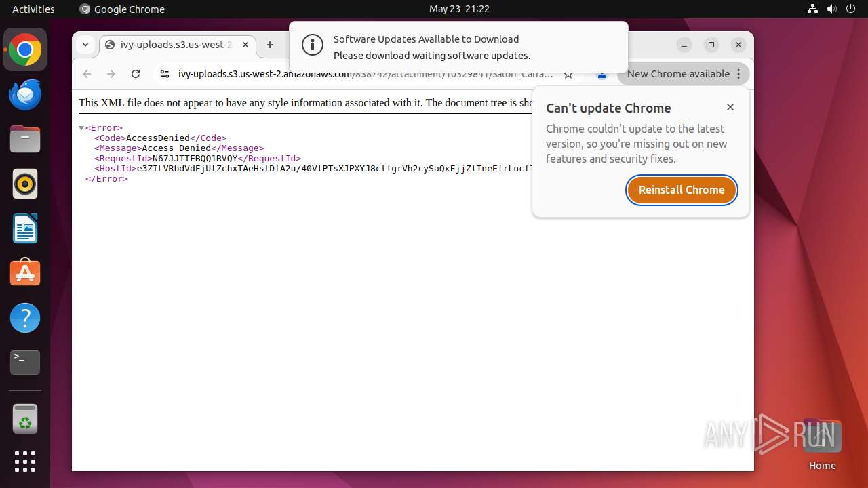868x488 pixels.
Task: Show Applications grid in the dock
Action: pyautogui.click(x=25, y=462)
